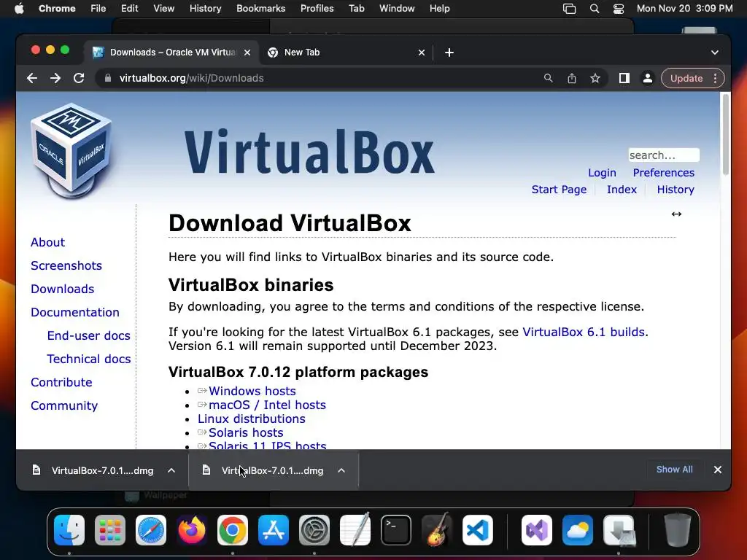
Task: Close the New Tab tab
Action: 421,52
